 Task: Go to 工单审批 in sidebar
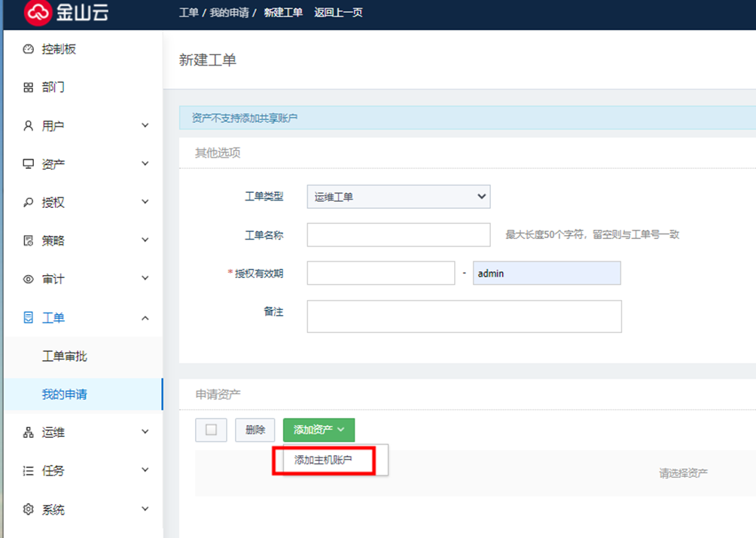point(65,356)
